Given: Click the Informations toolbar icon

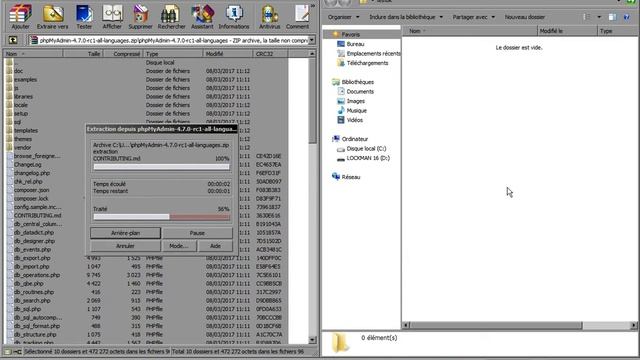Looking at the screenshot, I should (234, 17).
